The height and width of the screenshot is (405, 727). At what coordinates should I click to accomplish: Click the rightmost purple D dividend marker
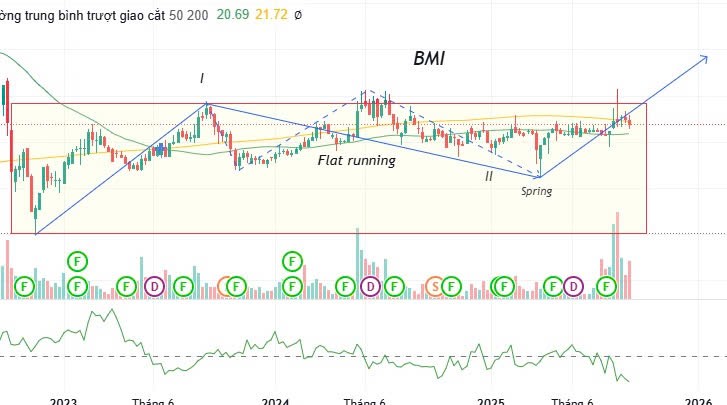coord(573,287)
